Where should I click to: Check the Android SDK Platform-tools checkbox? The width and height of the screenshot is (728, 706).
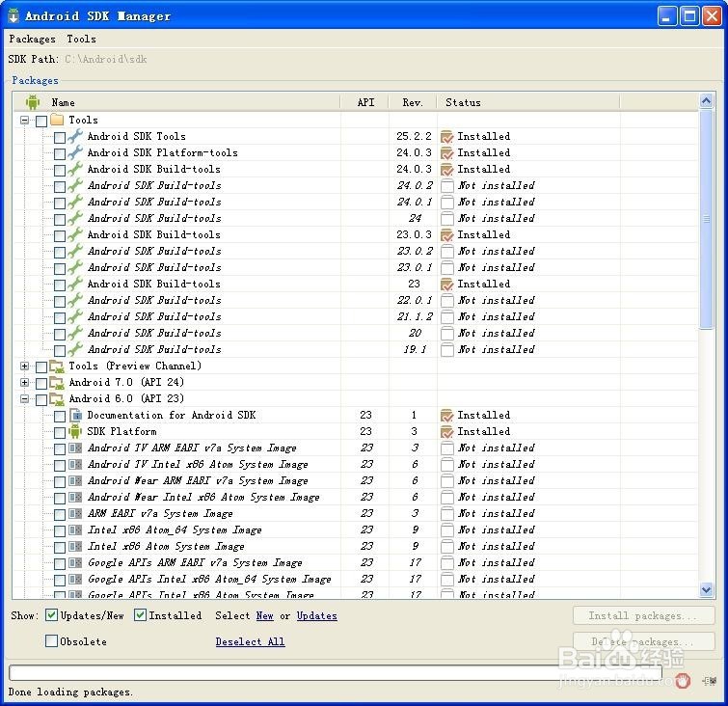(60, 153)
